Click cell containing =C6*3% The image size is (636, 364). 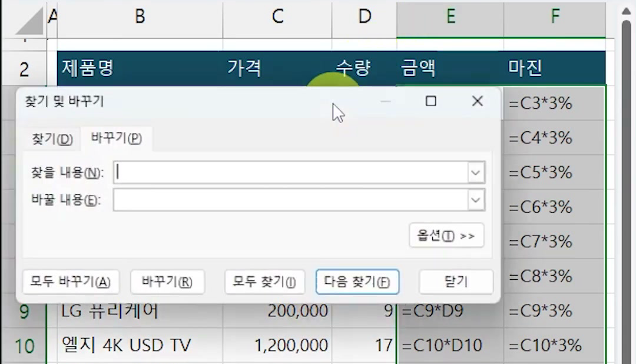pos(555,207)
